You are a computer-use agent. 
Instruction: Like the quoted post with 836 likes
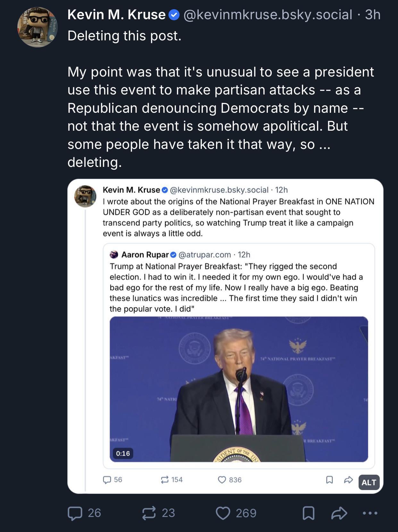222,479
